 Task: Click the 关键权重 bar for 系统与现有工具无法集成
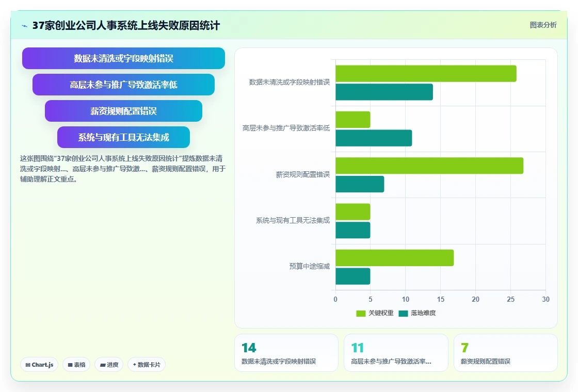pos(353,212)
